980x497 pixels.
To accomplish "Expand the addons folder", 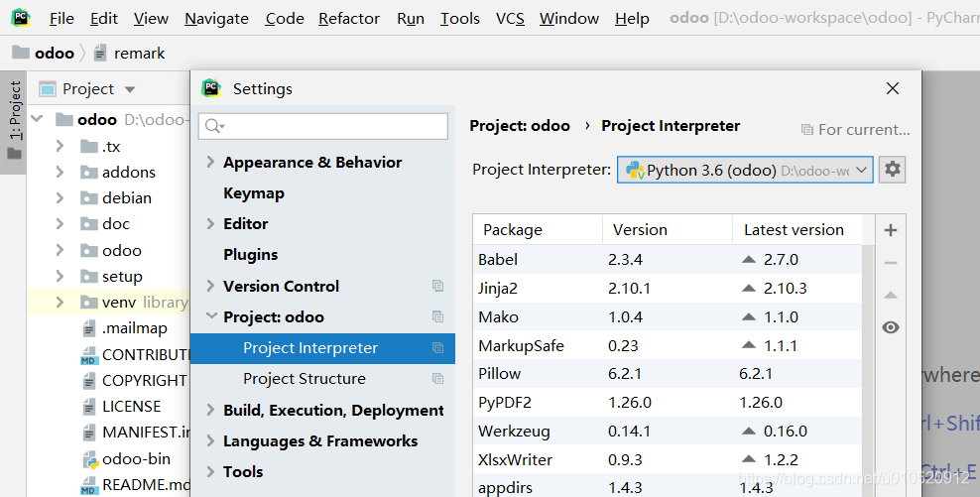I will 60,172.
